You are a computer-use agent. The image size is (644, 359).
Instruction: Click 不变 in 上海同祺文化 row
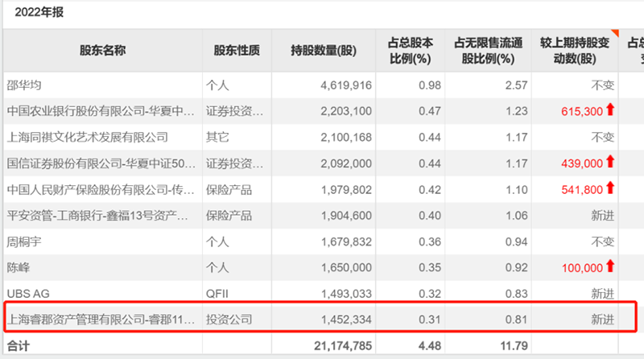pos(602,137)
